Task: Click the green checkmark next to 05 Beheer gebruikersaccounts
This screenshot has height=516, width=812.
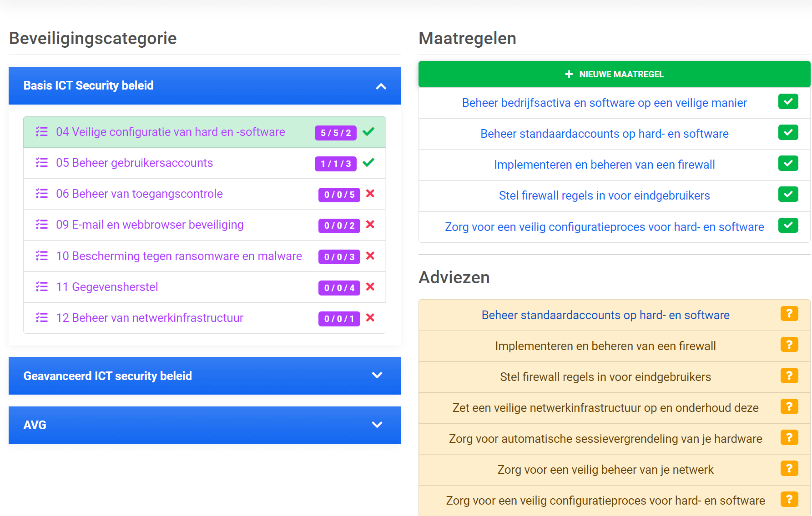Action: [x=368, y=163]
